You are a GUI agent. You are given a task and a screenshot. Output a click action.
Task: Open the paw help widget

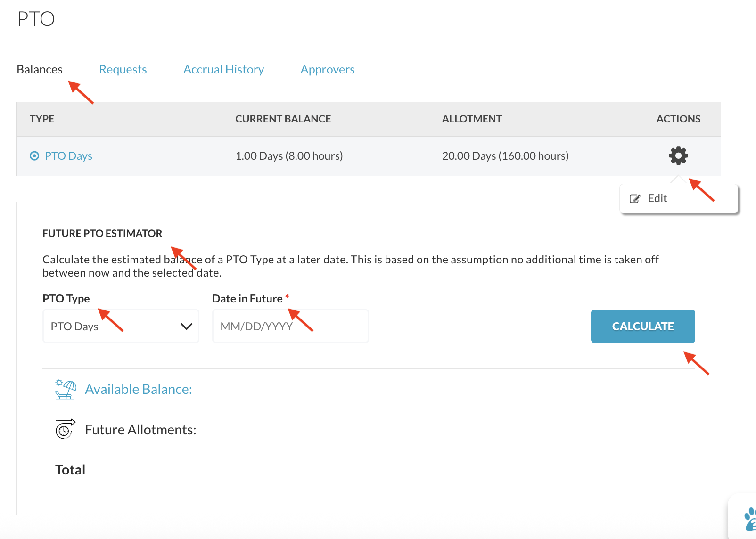pos(748,519)
